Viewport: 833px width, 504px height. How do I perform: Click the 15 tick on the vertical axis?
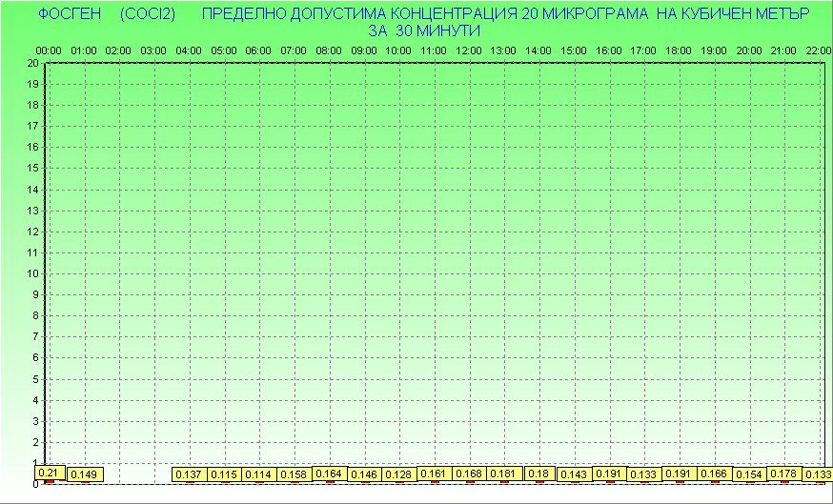pyautogui.click(x=32, y=169)
